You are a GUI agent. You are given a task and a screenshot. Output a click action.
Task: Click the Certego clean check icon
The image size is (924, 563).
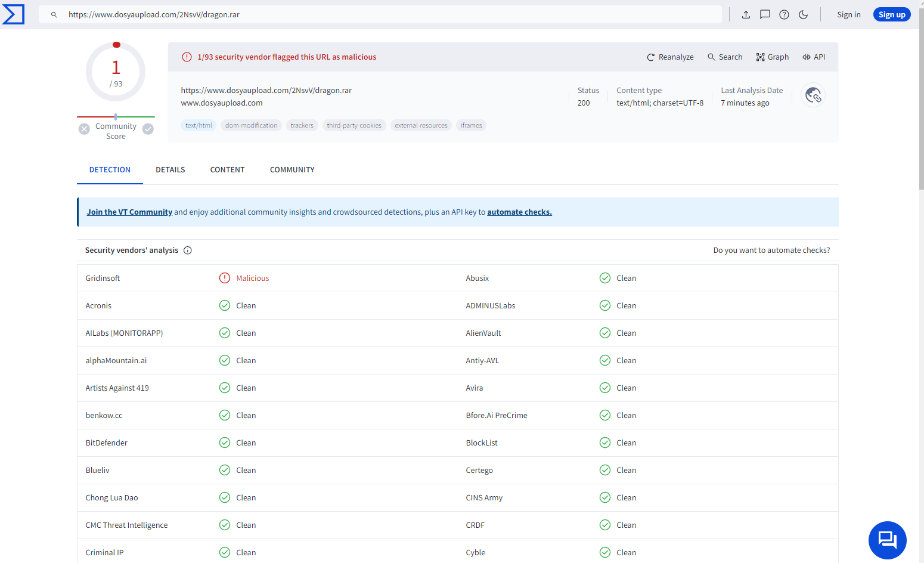[x=605, y=470]
